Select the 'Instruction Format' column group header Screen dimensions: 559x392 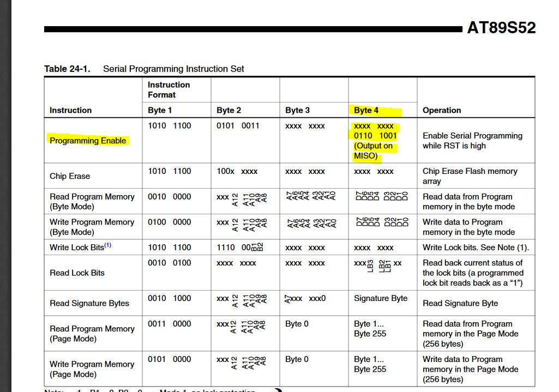(169, 90)
